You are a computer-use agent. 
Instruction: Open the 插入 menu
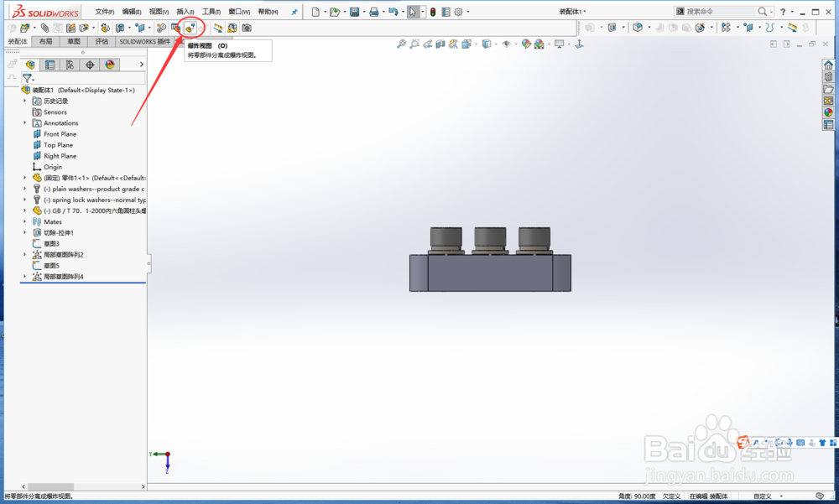click(x=185, y=12)
